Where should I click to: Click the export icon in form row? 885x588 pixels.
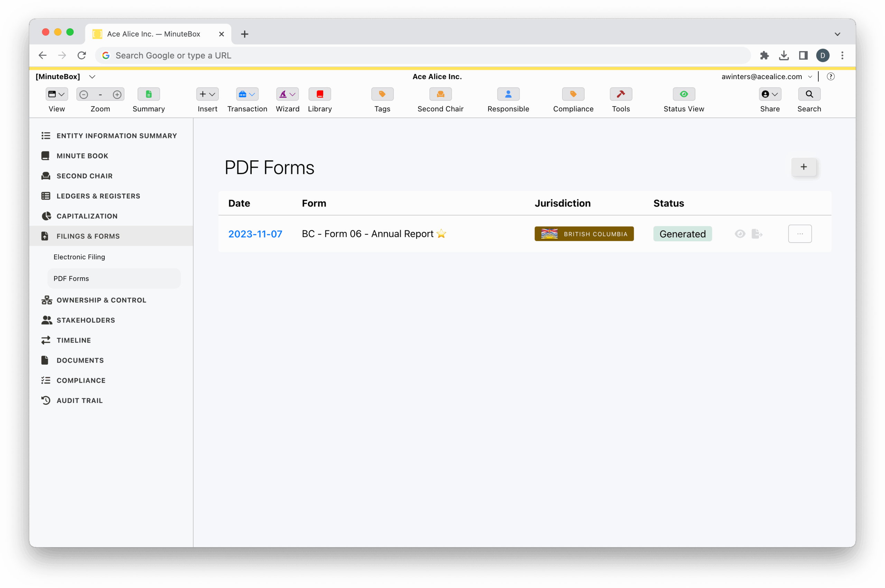point(757,234)
